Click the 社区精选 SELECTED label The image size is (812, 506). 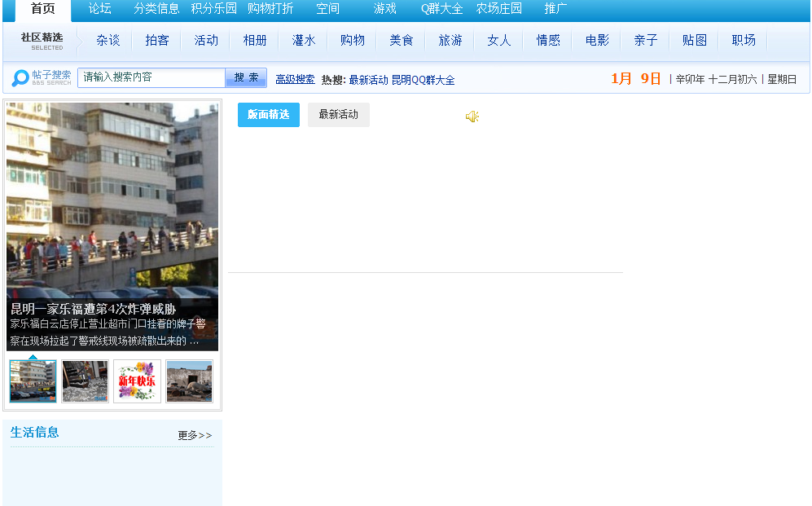pos(42,41)
